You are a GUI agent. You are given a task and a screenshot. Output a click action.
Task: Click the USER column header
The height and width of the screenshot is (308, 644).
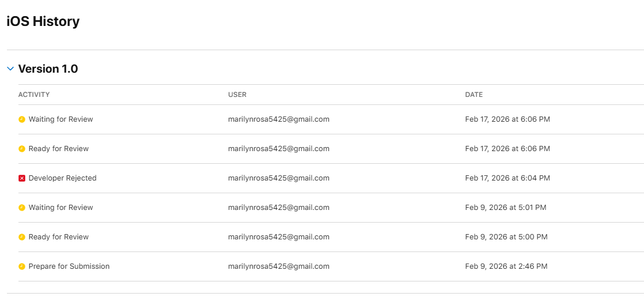[x=237, y=95]
